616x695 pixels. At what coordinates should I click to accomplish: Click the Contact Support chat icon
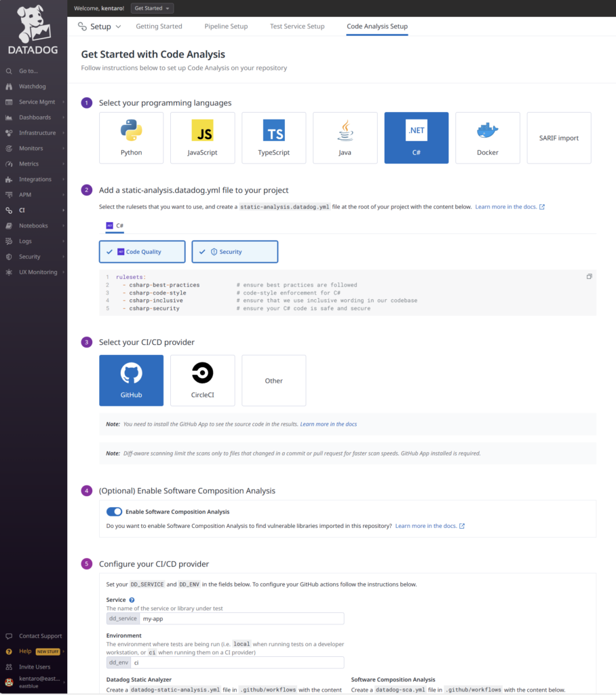(x=9, y=636)
